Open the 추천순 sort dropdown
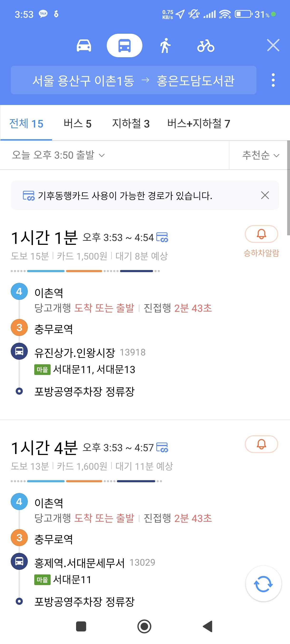The height and width of the screenshot is (644, 290). (x=261, y=155)
